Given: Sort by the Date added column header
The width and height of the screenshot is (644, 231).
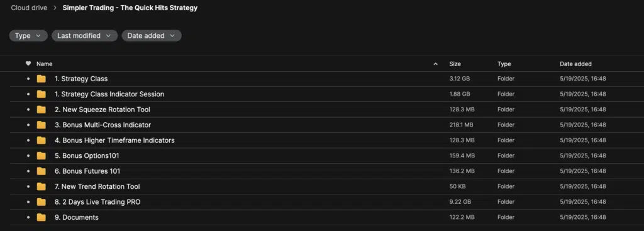Looking at the screenshot, I should (575, 64).
